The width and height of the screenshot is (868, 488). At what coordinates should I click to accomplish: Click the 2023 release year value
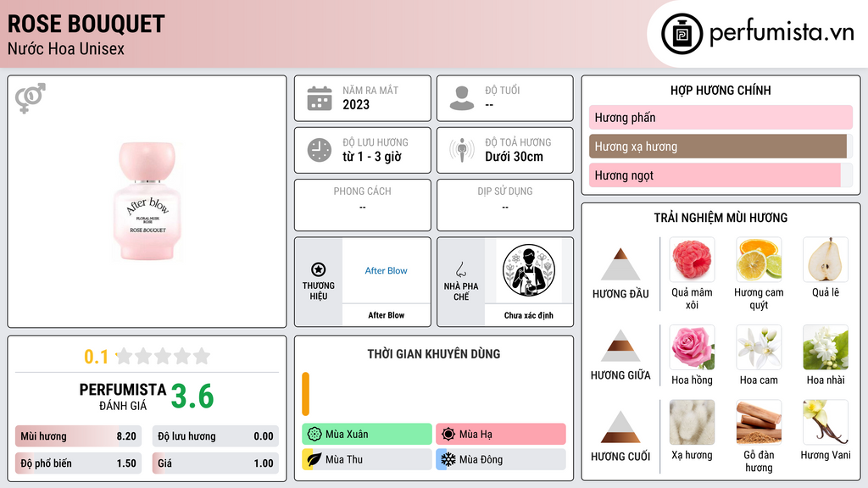tap(356, 104)
